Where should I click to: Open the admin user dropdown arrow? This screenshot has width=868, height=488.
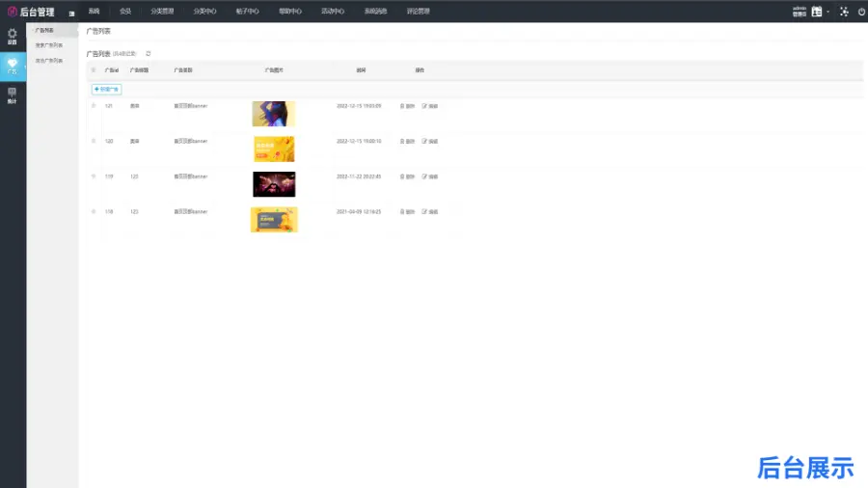827,12
